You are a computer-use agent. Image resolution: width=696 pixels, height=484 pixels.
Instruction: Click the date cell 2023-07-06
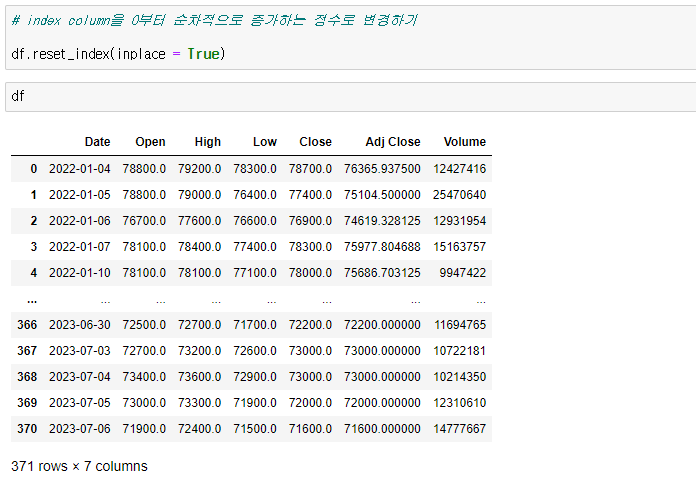79,428
